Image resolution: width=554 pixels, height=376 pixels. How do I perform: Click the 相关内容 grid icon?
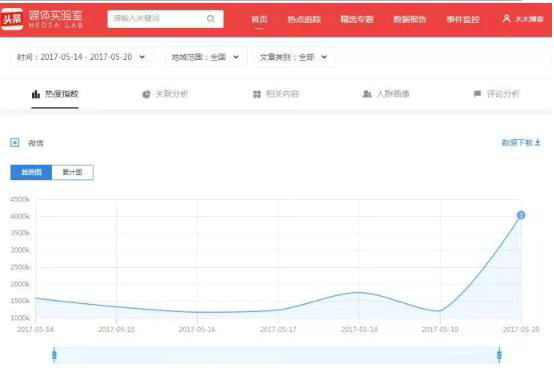(x=257, y=94)
